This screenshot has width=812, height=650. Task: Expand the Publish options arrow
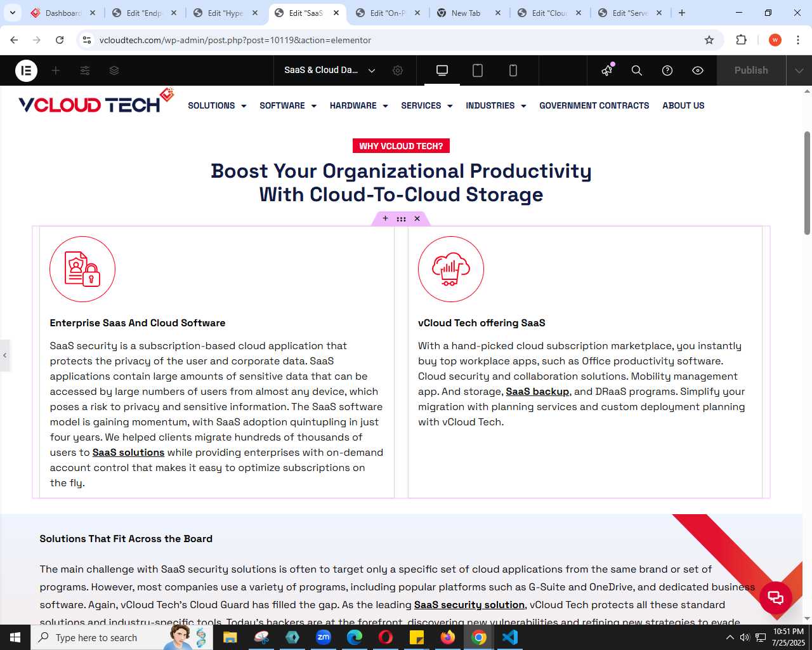pos(799,70)
